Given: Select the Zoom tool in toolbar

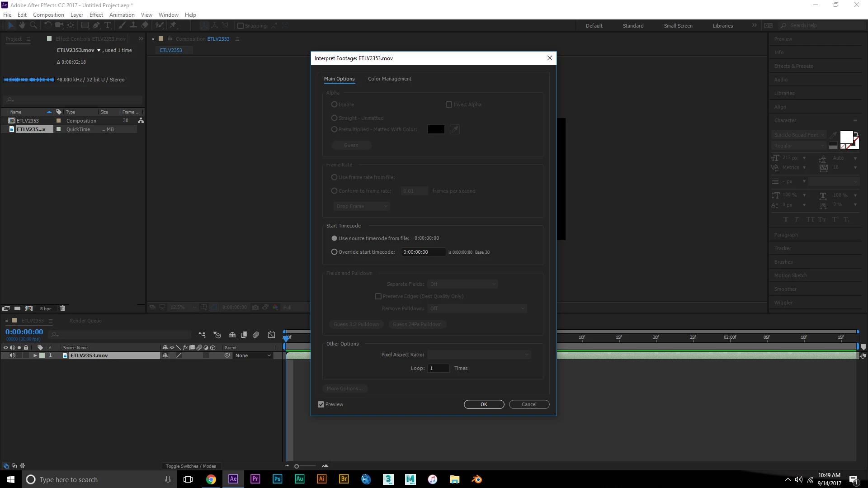Looking at the screenshot, I should coord(33,25).
